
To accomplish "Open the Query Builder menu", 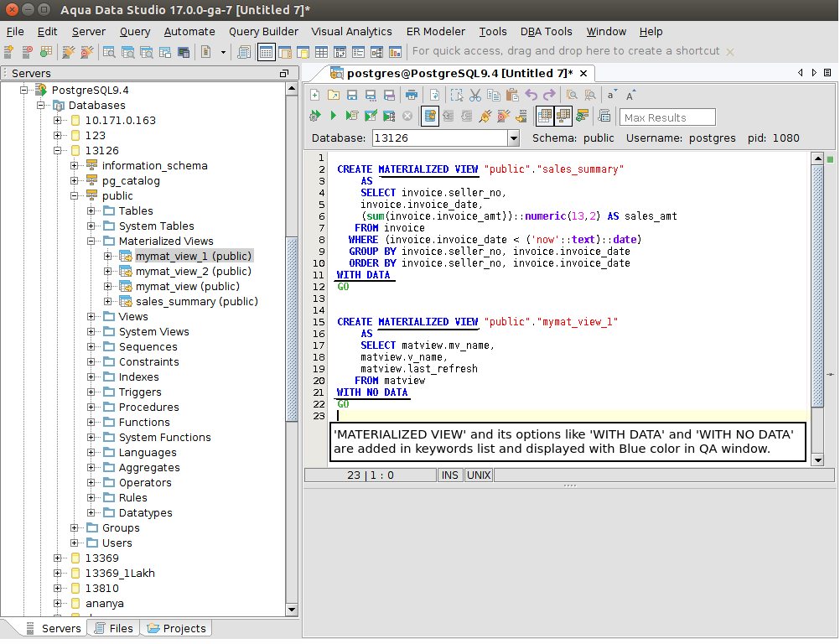I will pyautogui.click(x=263, y=31).
